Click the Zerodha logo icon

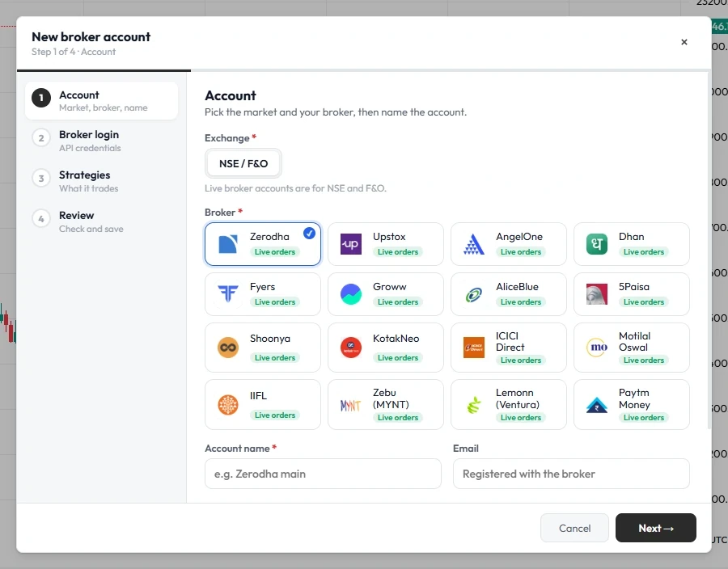[228, 244]
